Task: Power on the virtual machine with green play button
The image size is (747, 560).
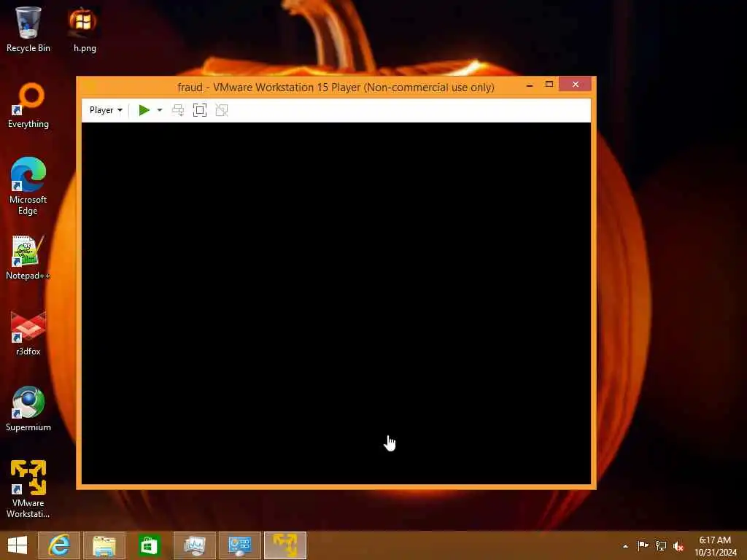Action: tap(144, 110)
